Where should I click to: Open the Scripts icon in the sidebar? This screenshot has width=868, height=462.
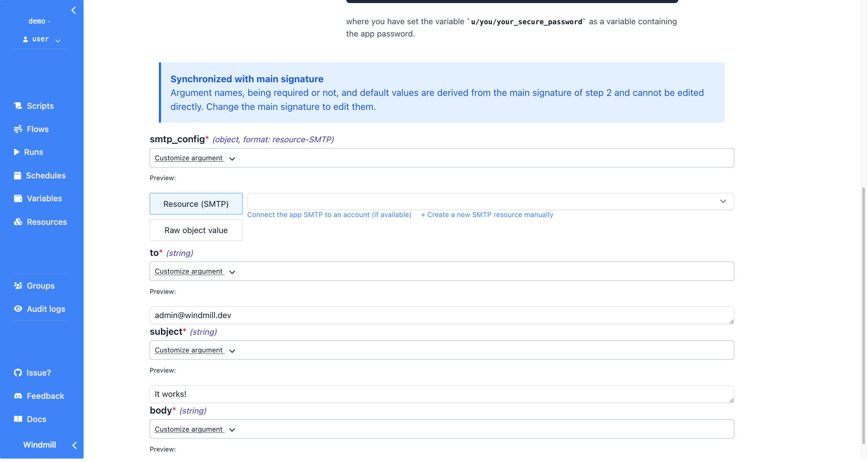tap(18, 106)
